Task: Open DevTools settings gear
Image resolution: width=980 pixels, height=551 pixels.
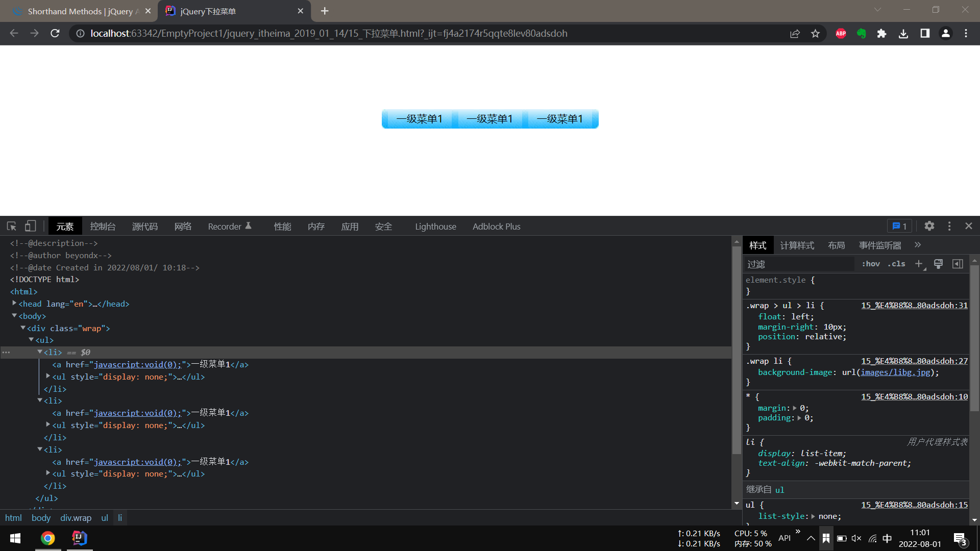Action: 929,226
